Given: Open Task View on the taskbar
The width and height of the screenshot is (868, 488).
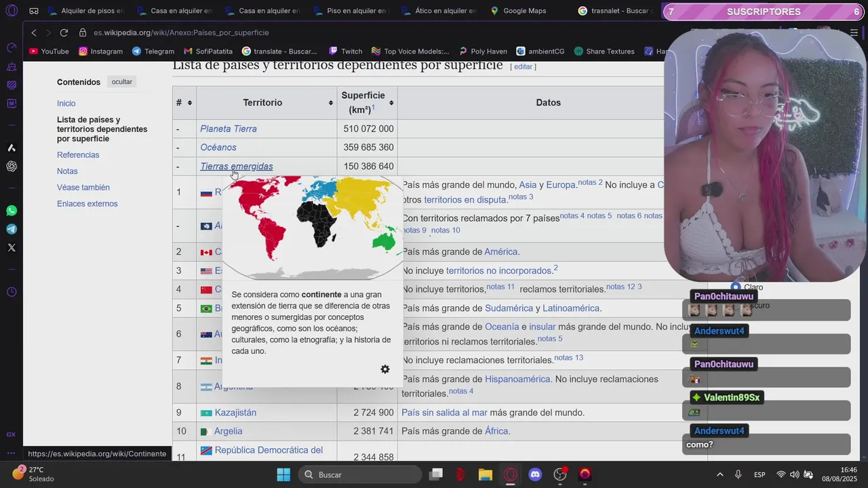Looking at the screenshot, I should (x=436, y=474).
